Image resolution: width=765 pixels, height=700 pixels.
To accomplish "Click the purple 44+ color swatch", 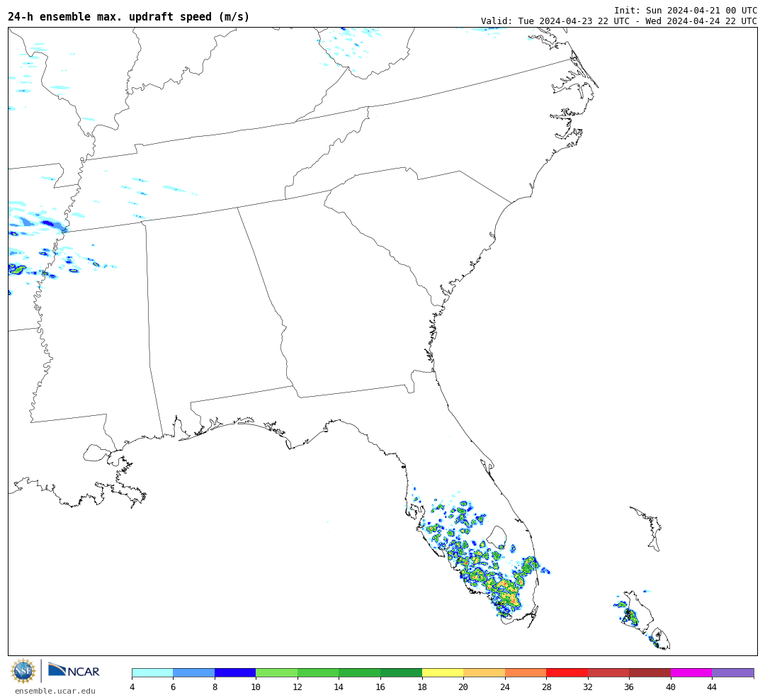I will coord(733,672).
